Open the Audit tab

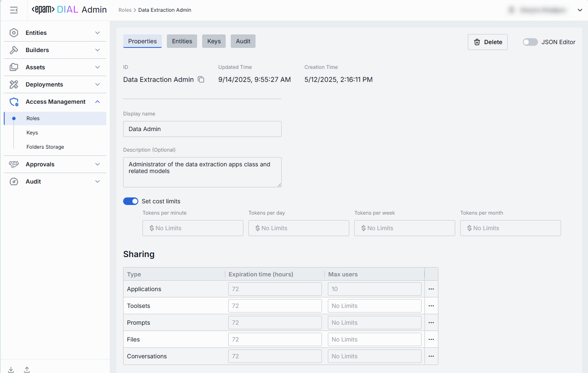243,41
